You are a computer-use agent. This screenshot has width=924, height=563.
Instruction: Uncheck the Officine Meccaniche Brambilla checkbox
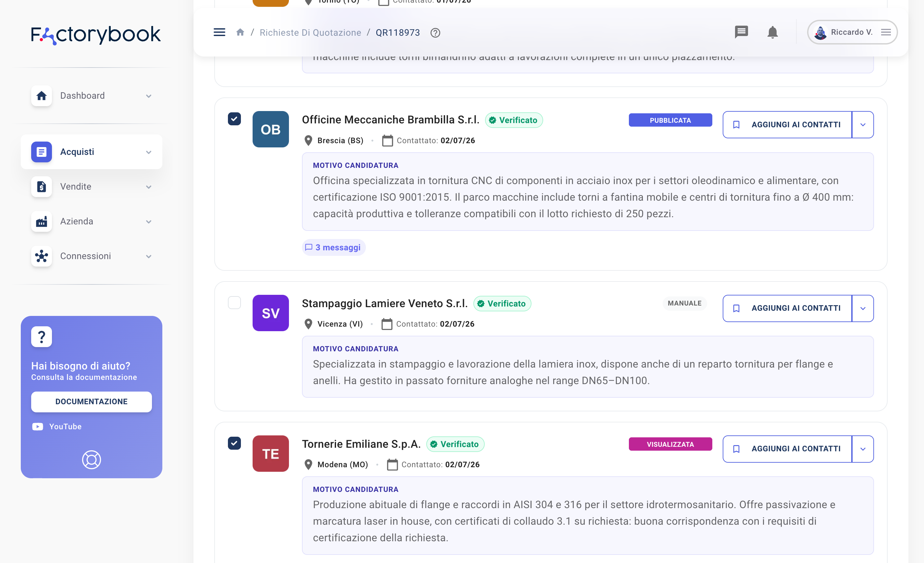[234, 119]
